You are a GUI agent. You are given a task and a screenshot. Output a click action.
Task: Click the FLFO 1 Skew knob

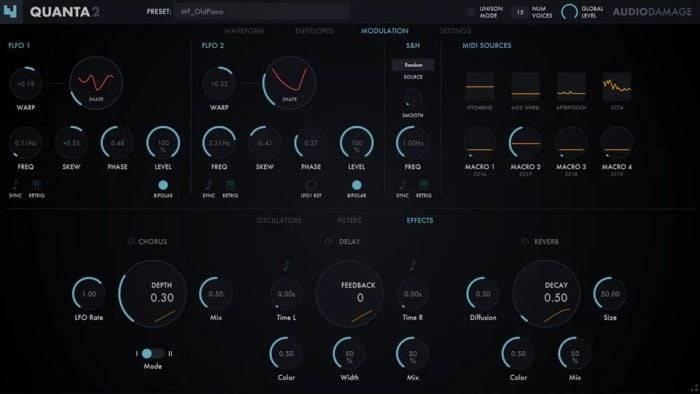pos(71,143)
